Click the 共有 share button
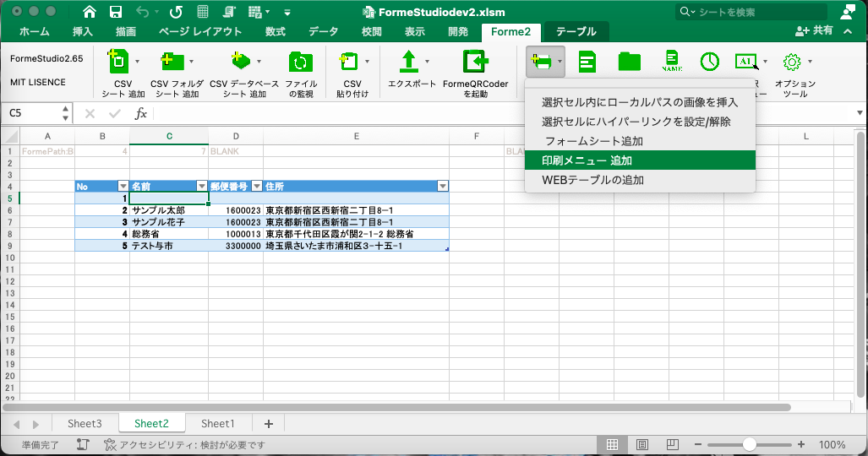 click(x=815, y=30)
